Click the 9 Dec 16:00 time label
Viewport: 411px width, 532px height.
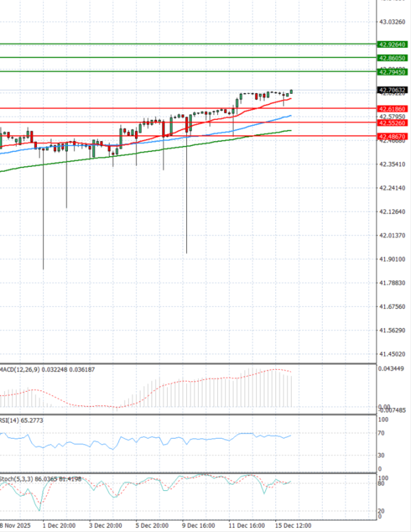coord(199,525)
